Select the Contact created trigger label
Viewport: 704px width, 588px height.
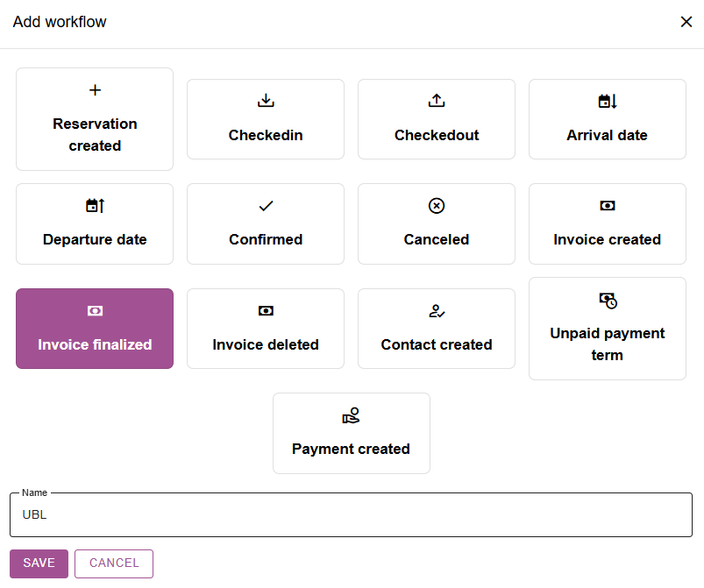[x=437, y=344]
